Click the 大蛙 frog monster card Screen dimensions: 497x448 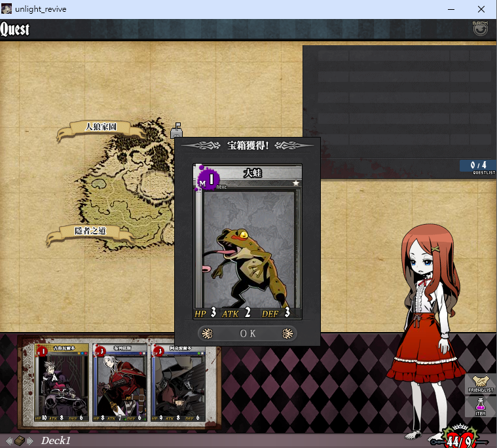(248, 242)
